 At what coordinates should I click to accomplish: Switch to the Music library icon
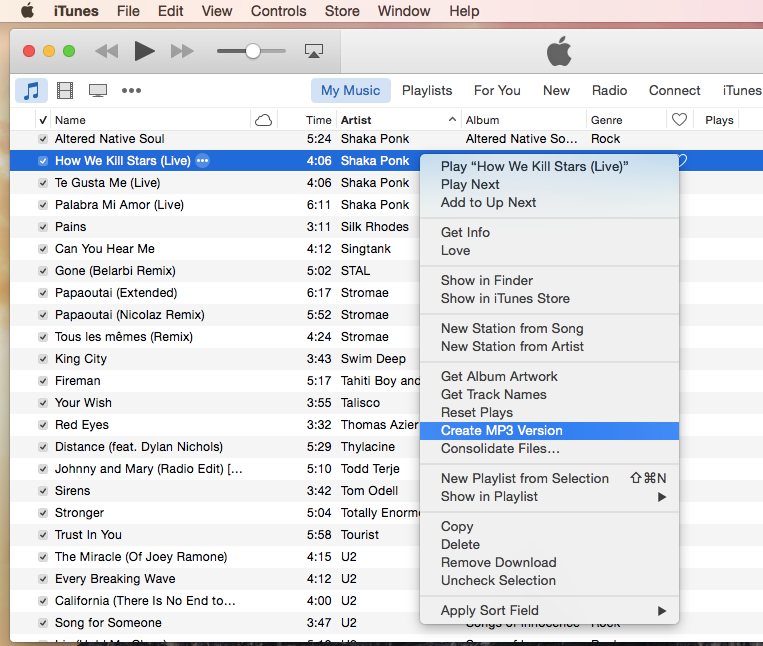click(32, 90)
